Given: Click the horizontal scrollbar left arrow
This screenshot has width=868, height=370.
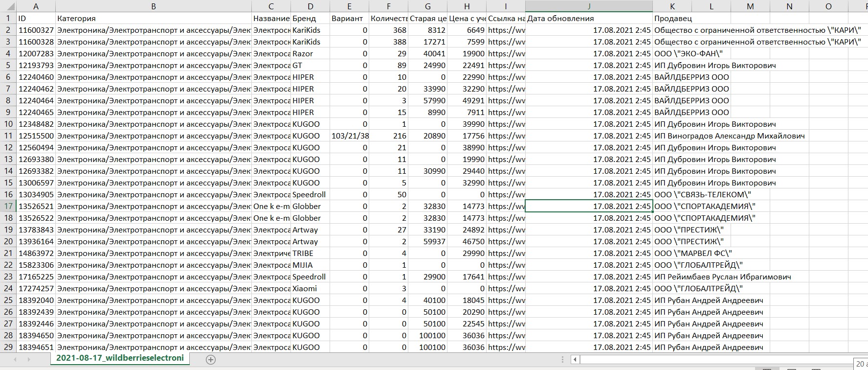Looking at the screenshot, I should point(575,360).
